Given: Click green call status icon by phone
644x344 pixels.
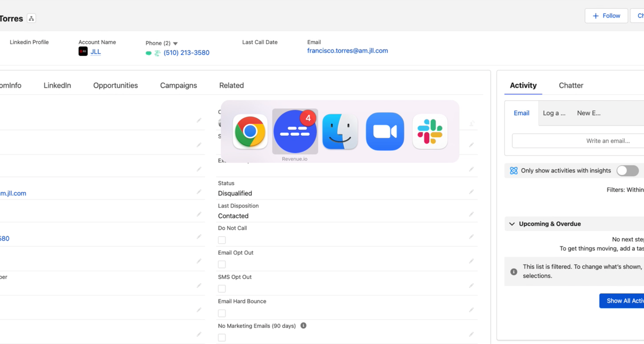Looking at the screenshot, I should (x=149, y=53).
